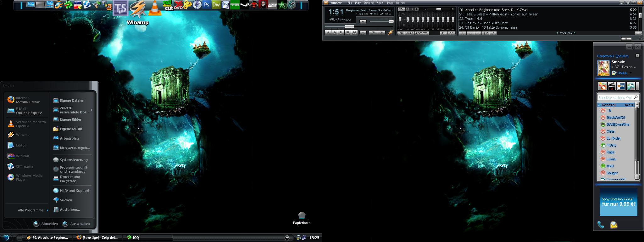Open the playlist list options button
This screenshot has height=242, width=644.
click(x=493, y=33)
